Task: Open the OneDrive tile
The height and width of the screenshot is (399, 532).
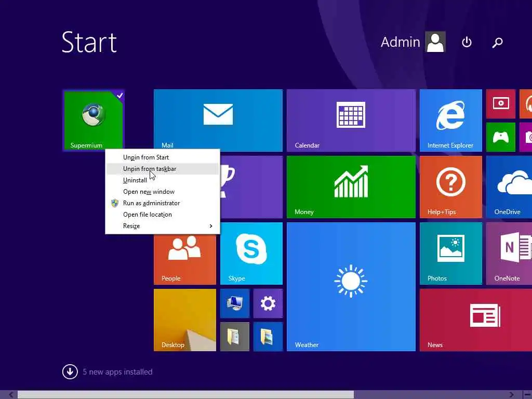Action: tap(509, 187)
